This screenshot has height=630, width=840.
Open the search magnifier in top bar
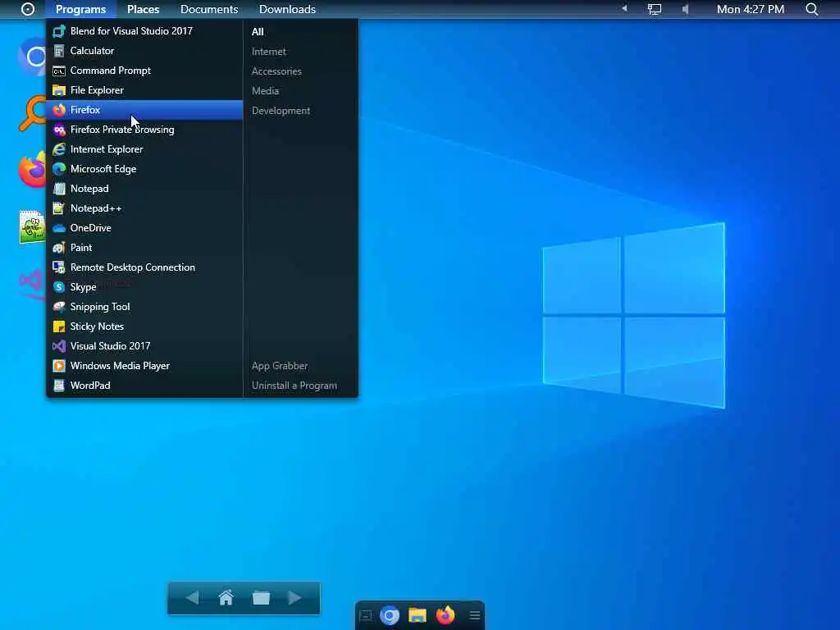[811, 9]
